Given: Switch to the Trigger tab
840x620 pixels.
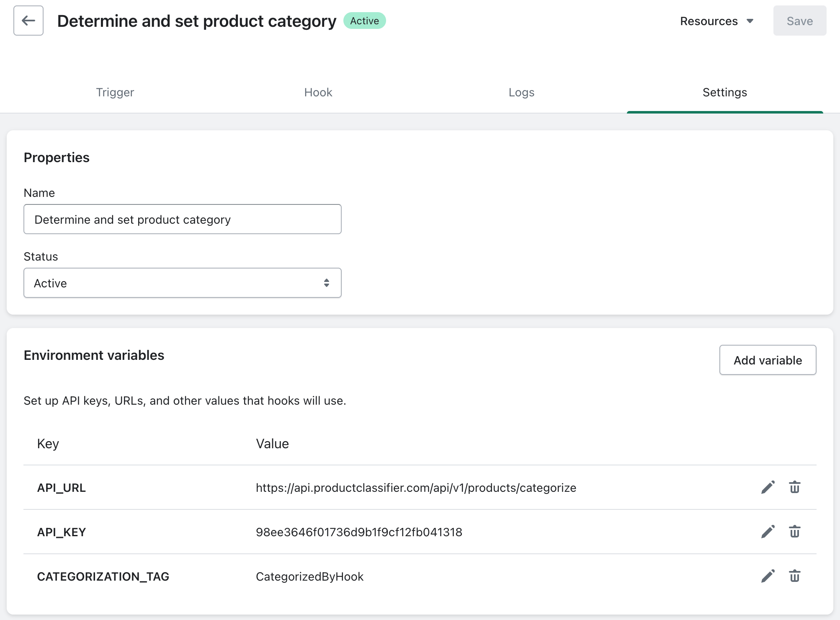Looking at the screenshot, I should [x=115, y=92].
